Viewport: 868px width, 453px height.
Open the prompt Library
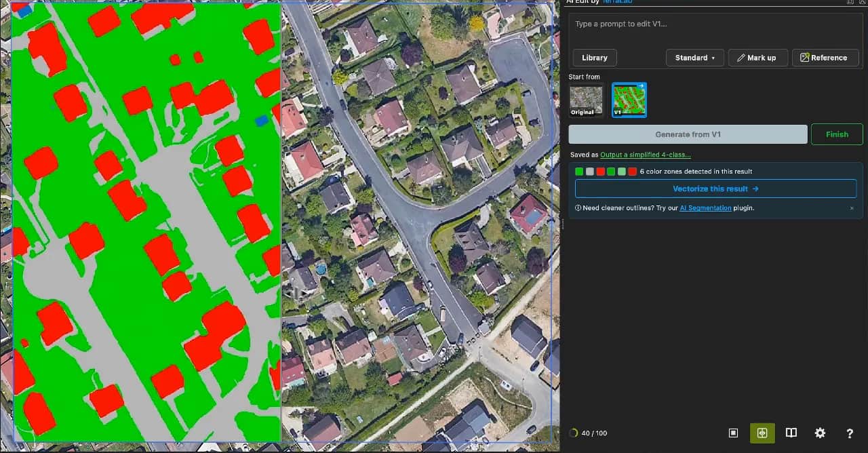tap(595, 58)
